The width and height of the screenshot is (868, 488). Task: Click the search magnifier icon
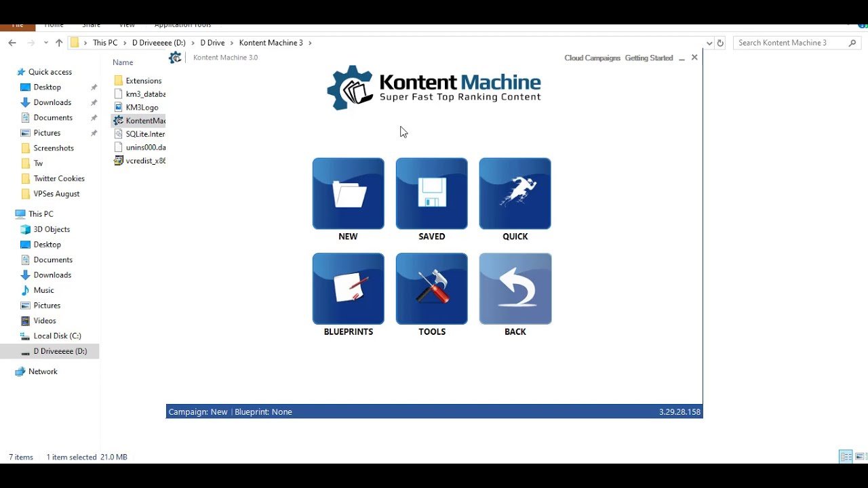[x=853, y=43]
